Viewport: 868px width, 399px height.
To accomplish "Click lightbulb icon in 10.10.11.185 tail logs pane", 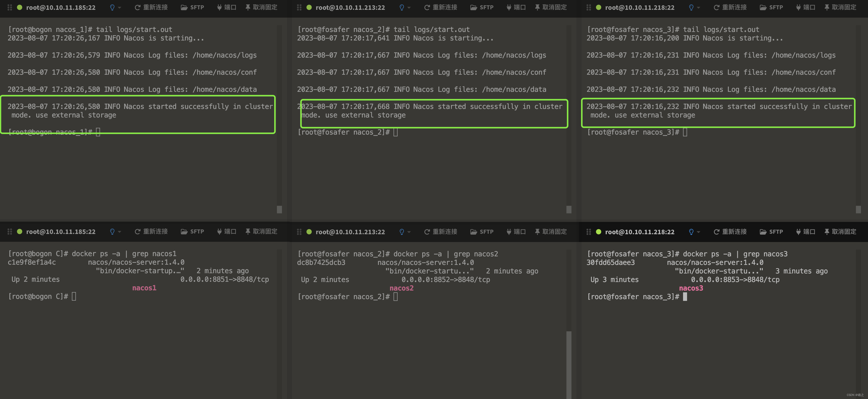I will (112, 7).
